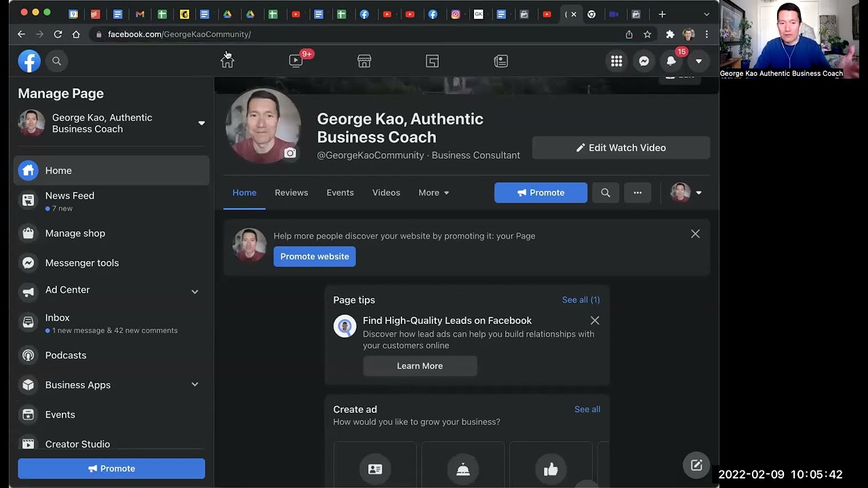Image resolution: width=868 pixels, height=488 pixels.
Task: Open Messenger tools in sidebar
Action: (x=111, y=263)
